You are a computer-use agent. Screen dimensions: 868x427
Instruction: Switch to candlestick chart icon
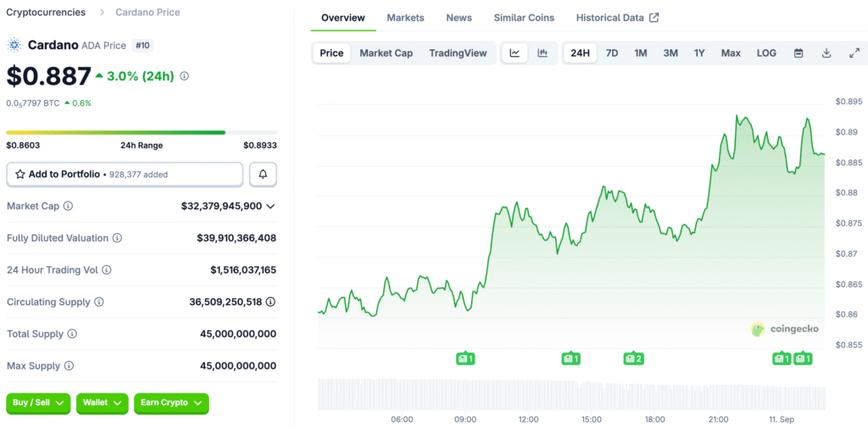pyautogui.click(x=542, y=53)
